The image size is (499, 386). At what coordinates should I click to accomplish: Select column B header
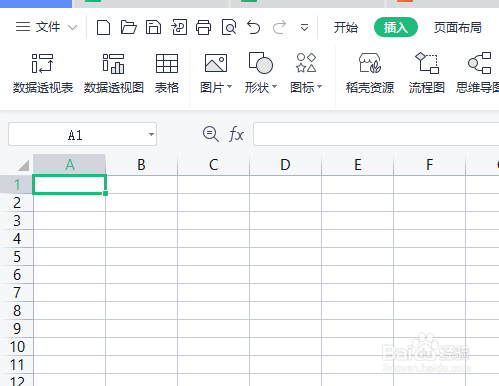tap(141, 165)
